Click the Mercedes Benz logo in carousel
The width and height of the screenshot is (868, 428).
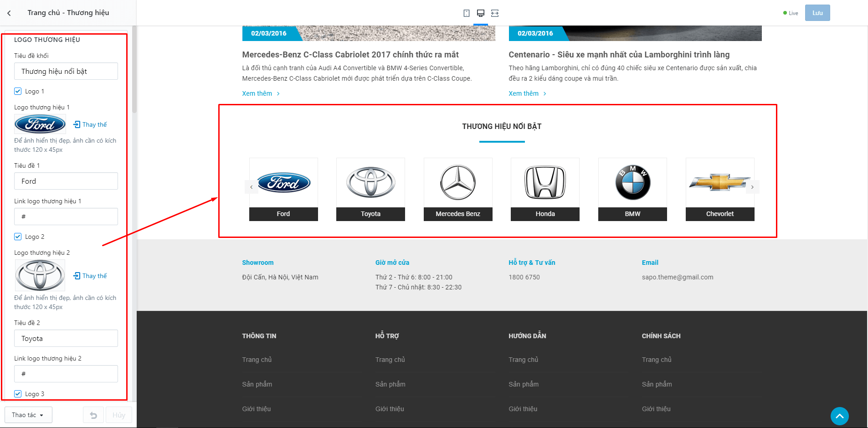(458, 182)
